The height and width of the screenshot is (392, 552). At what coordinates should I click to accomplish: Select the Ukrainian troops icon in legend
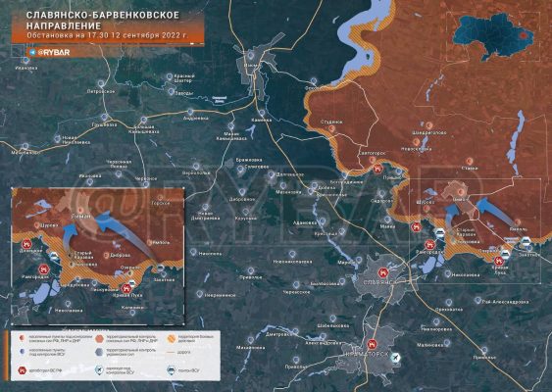point(172,370)
